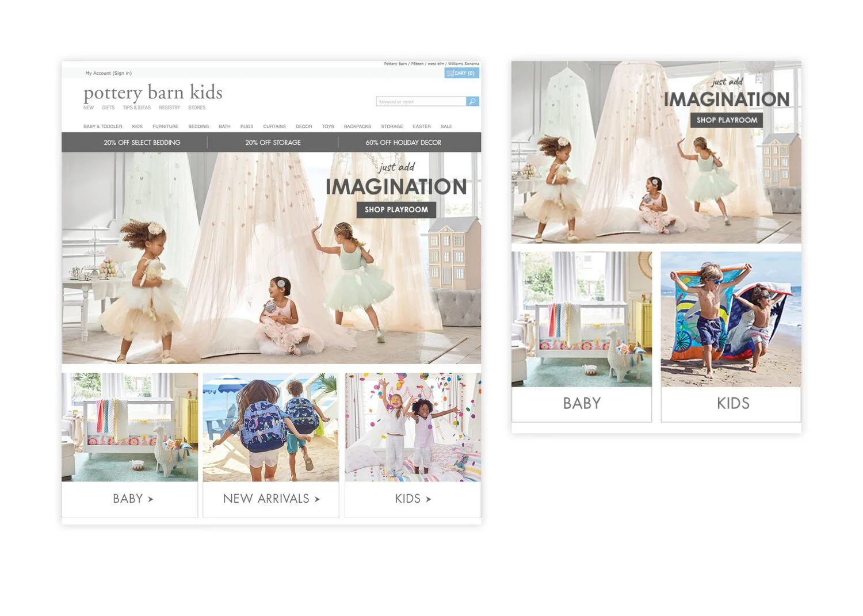
Task: Click the west elm brand link
Action: [x=436, y=64]
